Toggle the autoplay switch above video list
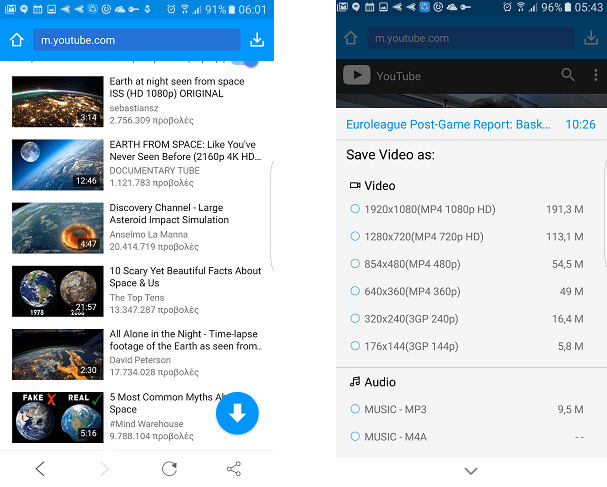The width and height of the screenshot is (607, 487). pyautogui.click(x=245, y=63)
